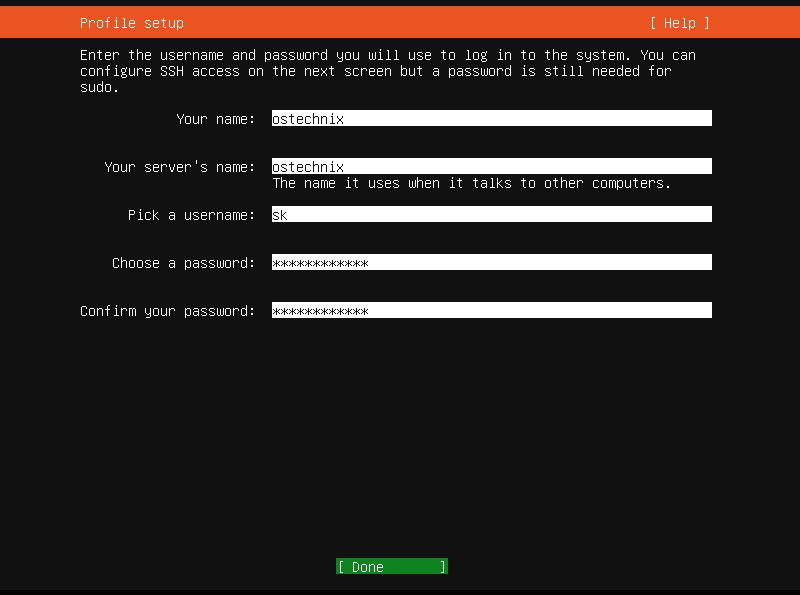Click the Choose a password label
The image size is (800, 595).
coord(185,262)
